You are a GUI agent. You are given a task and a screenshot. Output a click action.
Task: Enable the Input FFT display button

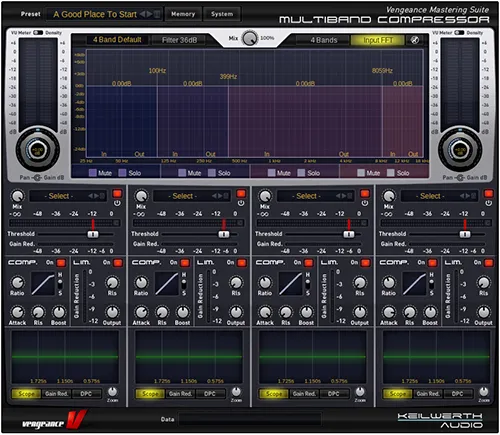(x=378, y=40)
